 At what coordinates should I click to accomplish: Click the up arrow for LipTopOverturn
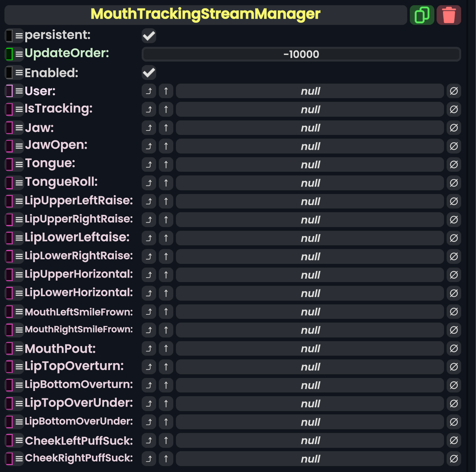click(166, 367)
